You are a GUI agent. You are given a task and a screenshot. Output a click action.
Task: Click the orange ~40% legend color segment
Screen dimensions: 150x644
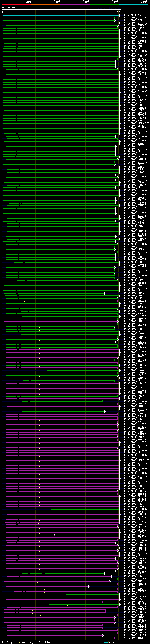[46, 4]
